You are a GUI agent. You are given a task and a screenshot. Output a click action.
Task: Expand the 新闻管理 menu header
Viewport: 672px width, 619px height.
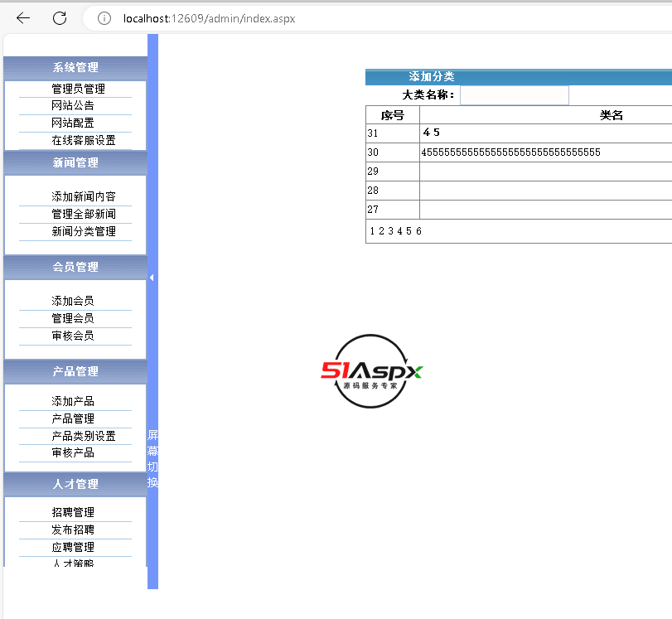click(x=75, y=162)
